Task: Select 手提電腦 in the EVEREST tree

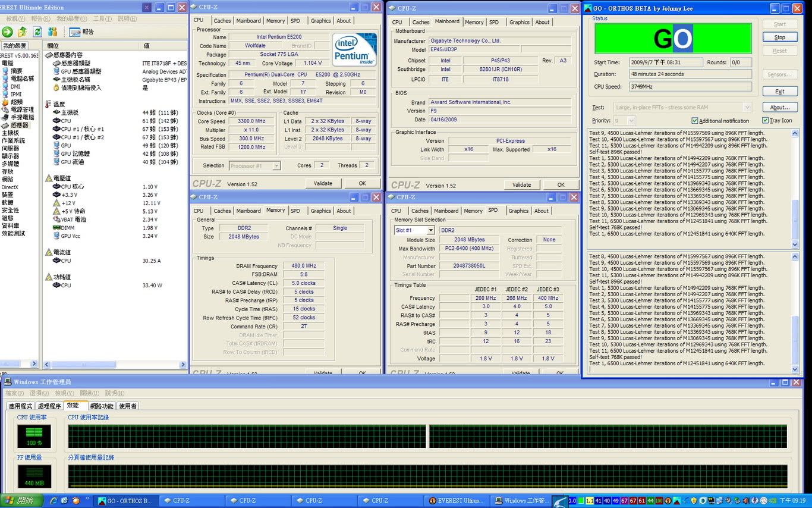Action: coord(18,117)
